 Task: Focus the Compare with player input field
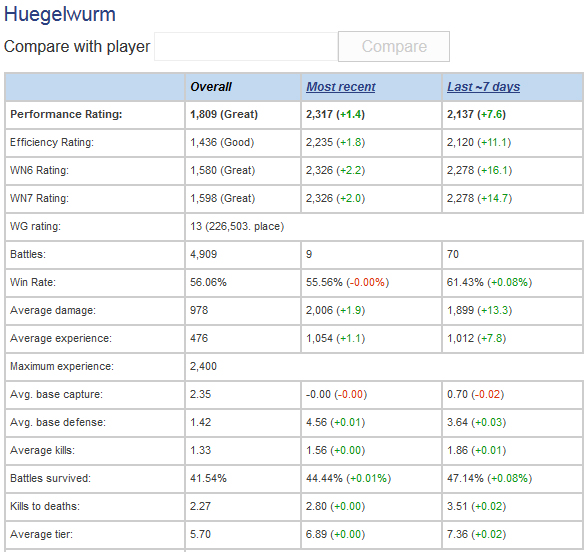tap(246, 47)
